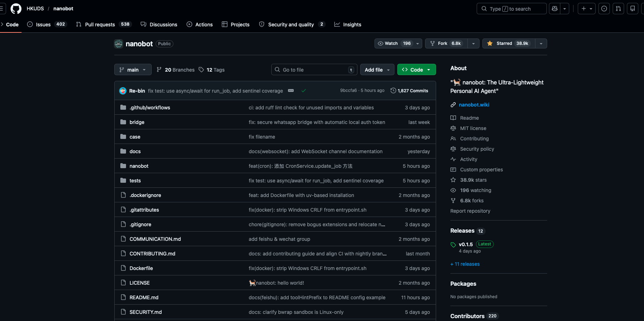Viewport: 644px width, 321px height.
Task: Click the HKUDS owner link
Action: coord(35,9)
